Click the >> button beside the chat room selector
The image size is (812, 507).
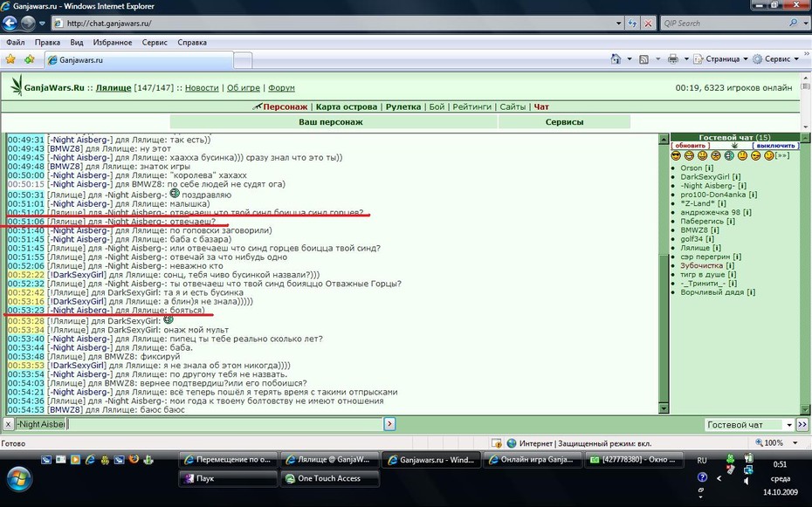coord(802,425)
